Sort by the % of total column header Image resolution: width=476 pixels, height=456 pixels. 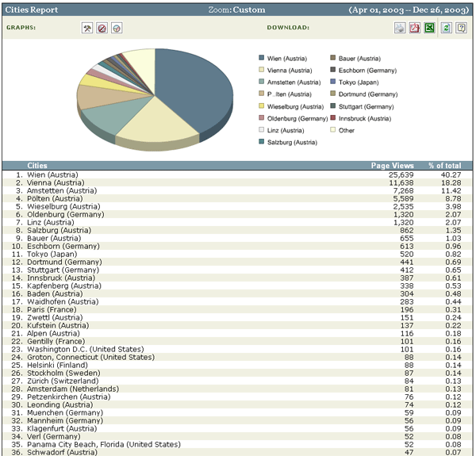pos(445,166)
